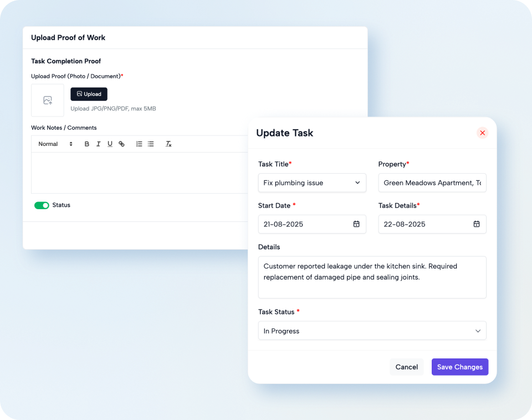The width and height of the screenshot is (532, 420).
Task: Click the Details text area
Action: point(372,277)
